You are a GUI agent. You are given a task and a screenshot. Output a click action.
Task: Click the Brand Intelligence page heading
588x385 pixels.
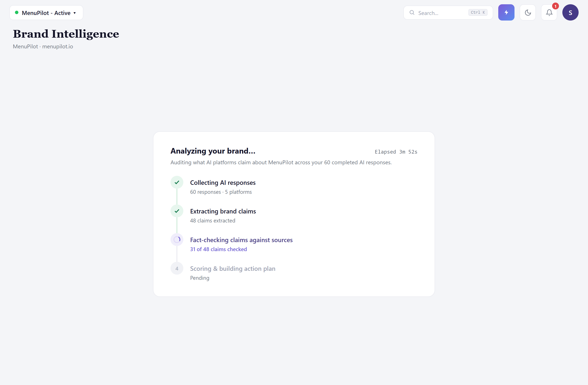tap(66, 34)
